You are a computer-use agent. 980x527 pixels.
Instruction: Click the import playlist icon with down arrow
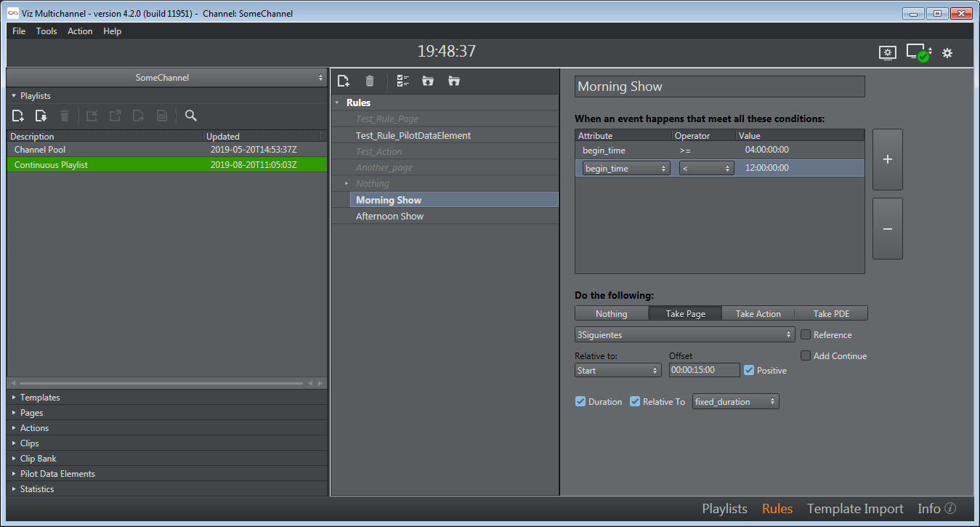click(x=41, y=116)
